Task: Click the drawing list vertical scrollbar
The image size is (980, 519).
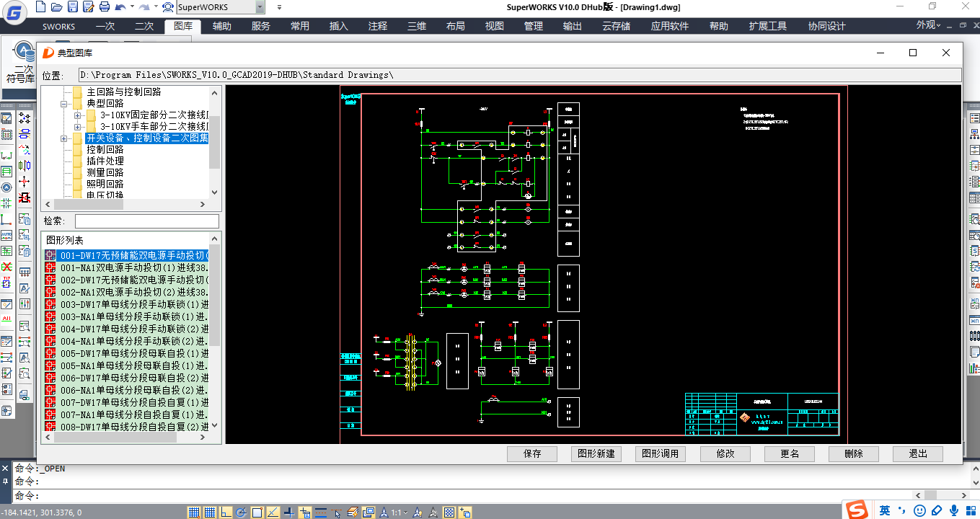Action: pyautogui.click(x=215, y=333)
